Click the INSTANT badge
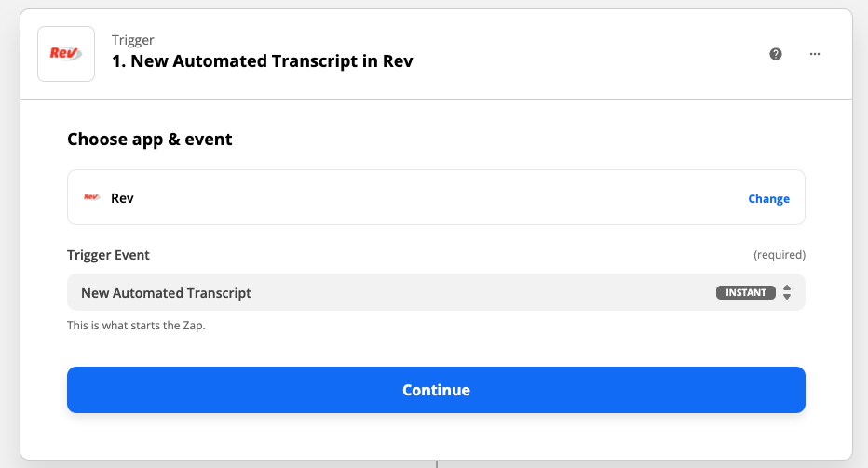 tap(746, 292)
